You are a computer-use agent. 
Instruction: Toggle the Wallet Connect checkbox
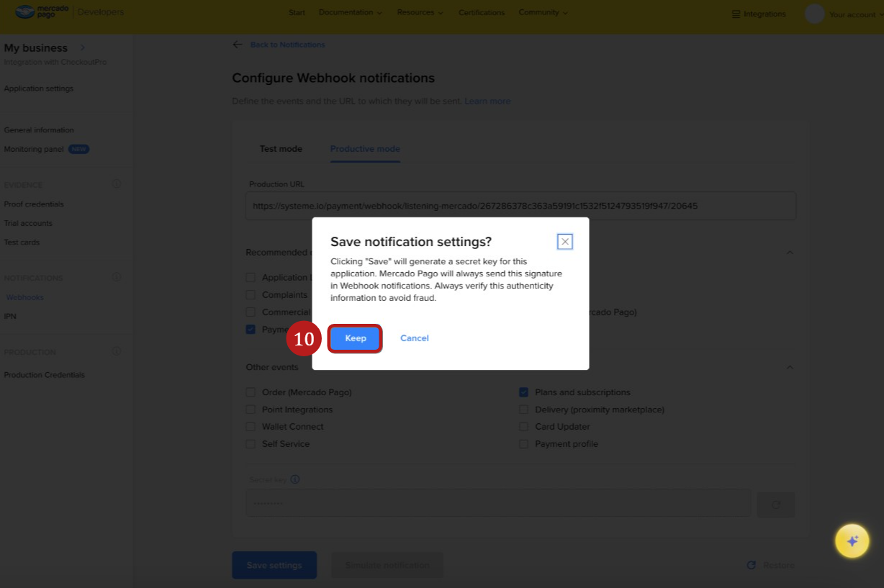coord(251,427)
